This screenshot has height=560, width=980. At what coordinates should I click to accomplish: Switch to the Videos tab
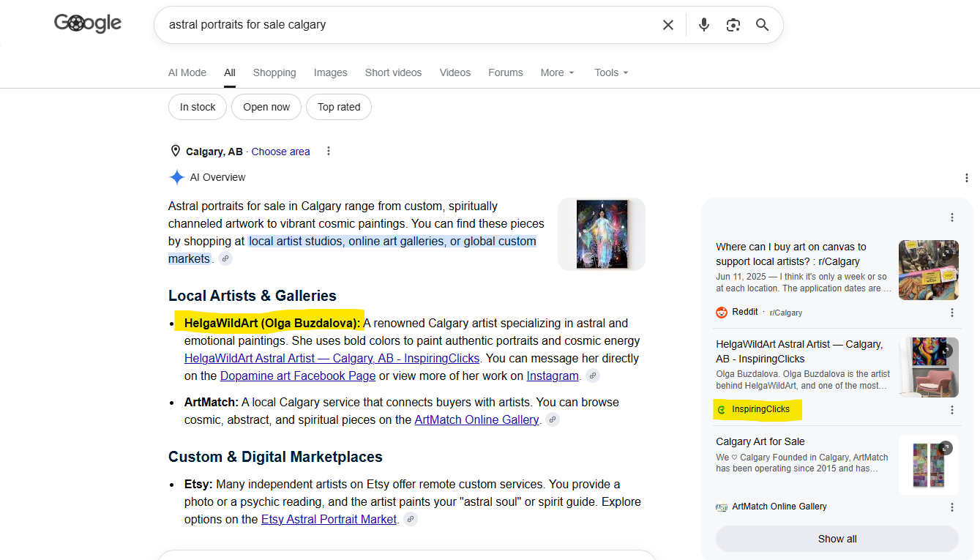coord(455,72)
